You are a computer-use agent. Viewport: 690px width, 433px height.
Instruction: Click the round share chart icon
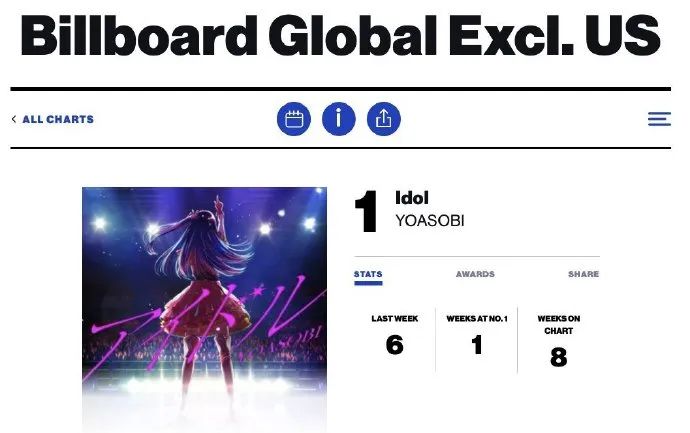(384, 119)
